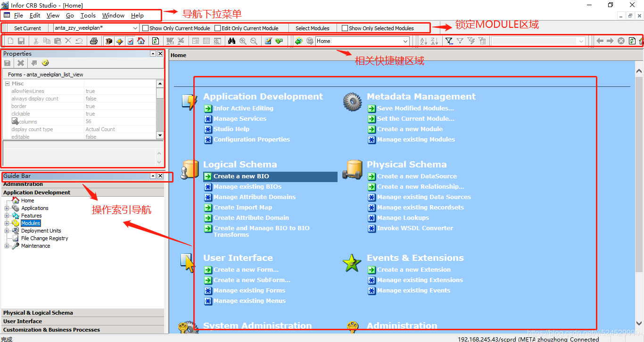Click the Properties list scrollbar down arrow
The height and width of the screenshot is (342, 644).
coord(160,135)
